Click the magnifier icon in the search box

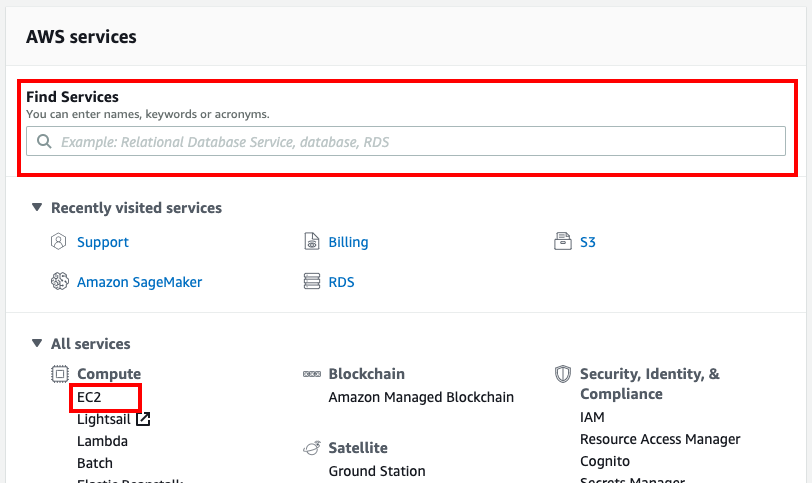click(x=44, y=141)
